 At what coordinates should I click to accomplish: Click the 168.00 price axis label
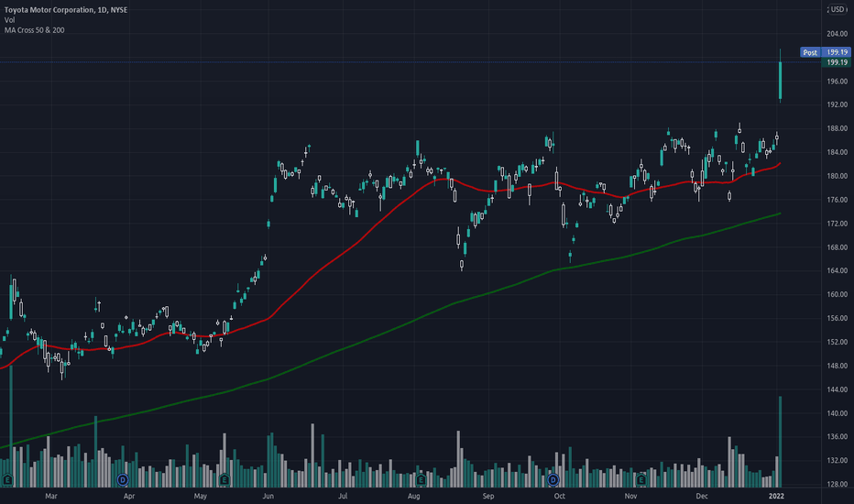(838, 247)
